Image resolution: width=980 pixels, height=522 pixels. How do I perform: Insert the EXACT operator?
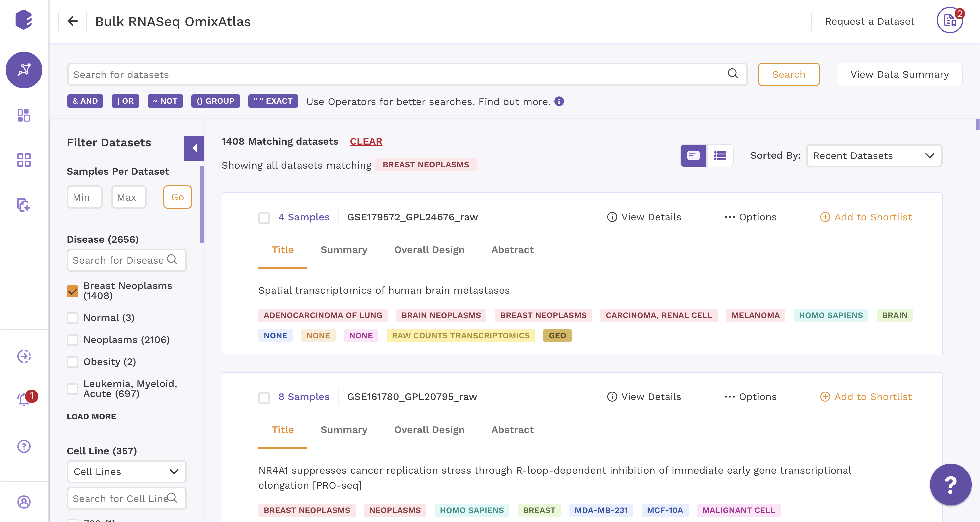273,101
